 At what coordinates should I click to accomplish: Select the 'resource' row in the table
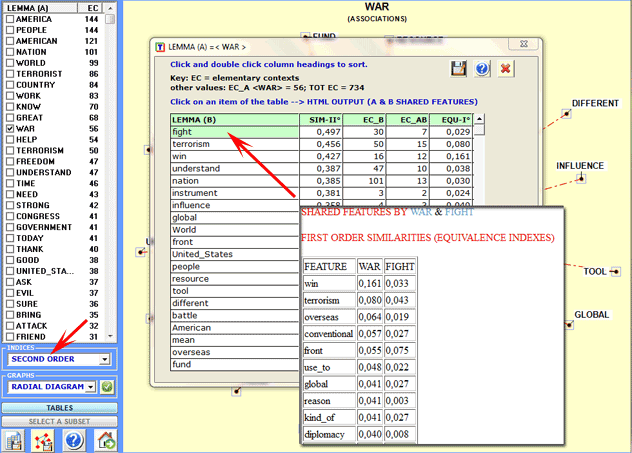(x=234, y=279)
